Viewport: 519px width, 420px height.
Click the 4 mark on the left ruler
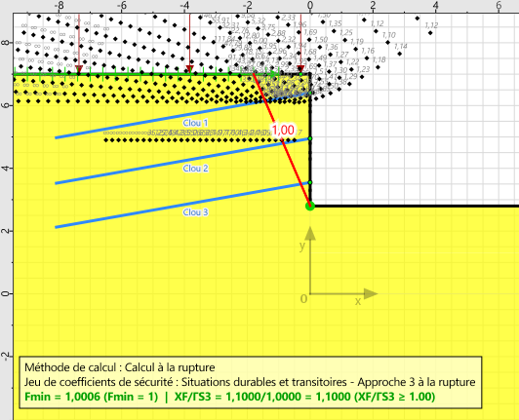5,168
